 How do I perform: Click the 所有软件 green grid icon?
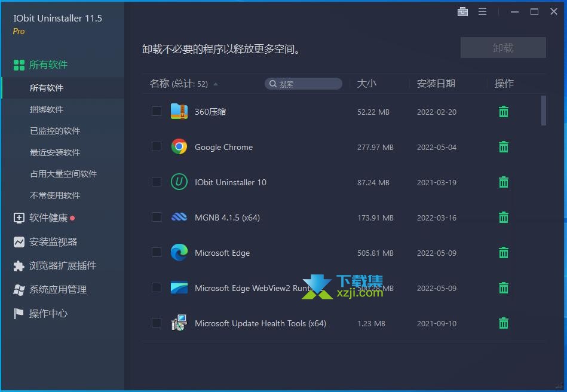19,65
